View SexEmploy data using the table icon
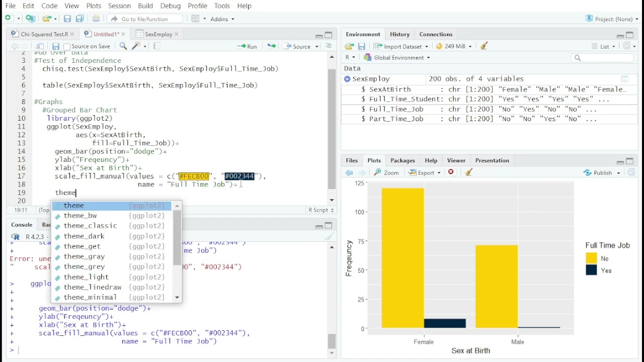This screenshot has width=644, height=362. (625, 79)
